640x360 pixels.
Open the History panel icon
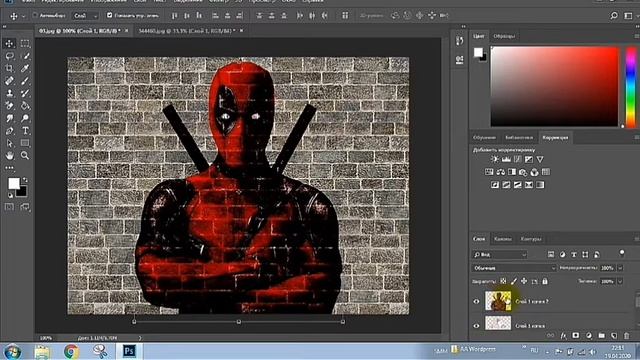click(x=460, y=41)
